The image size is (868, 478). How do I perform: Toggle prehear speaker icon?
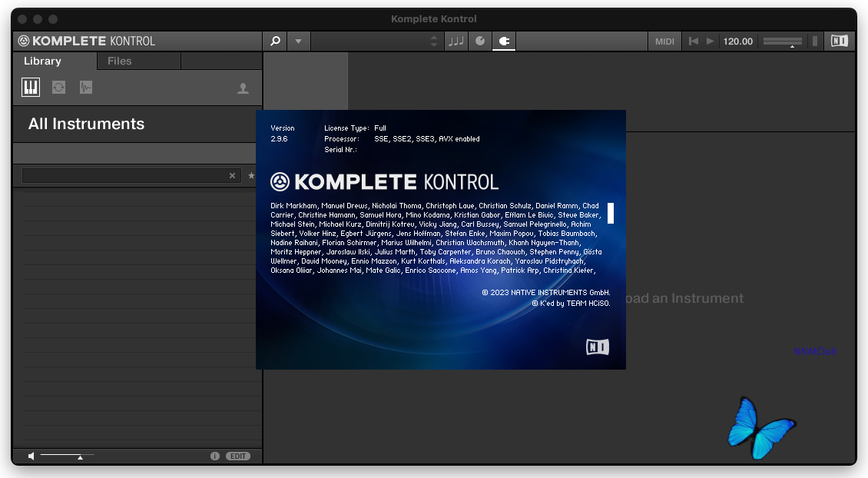coord(31,456)
